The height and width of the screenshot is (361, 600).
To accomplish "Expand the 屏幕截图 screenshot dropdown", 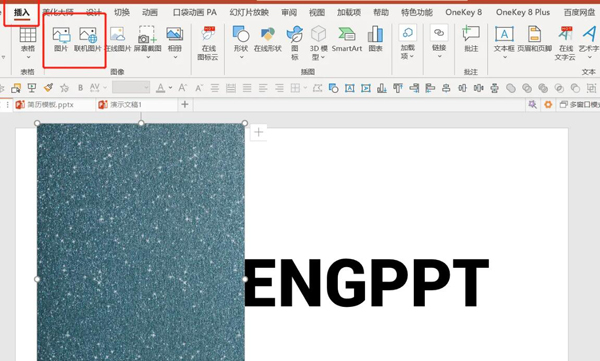I will tap(148, 57).
